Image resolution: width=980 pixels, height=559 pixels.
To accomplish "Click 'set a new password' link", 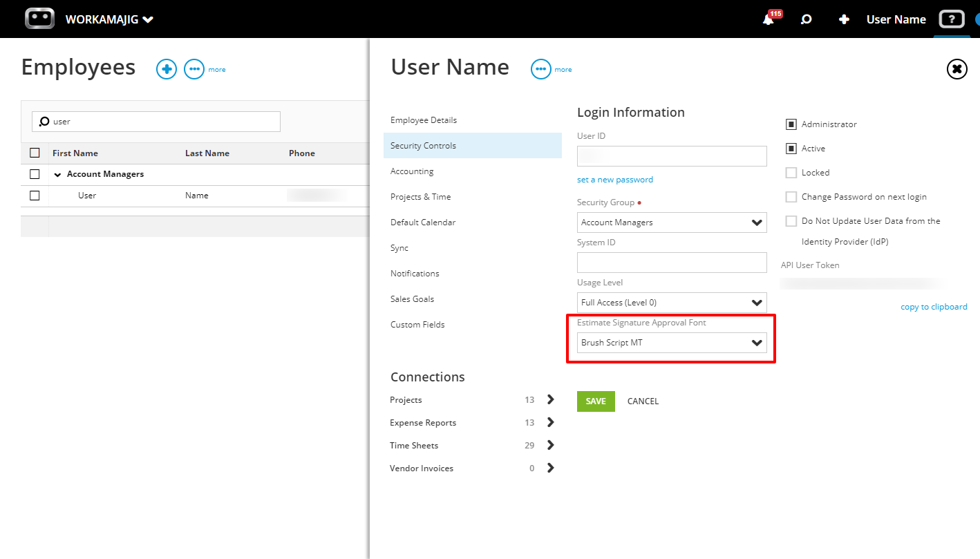I will [x=615, y=180].
